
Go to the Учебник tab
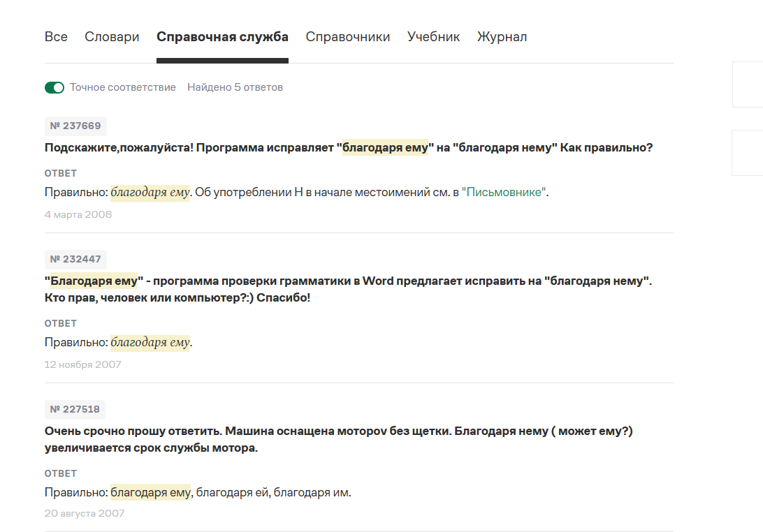[434, 37]
